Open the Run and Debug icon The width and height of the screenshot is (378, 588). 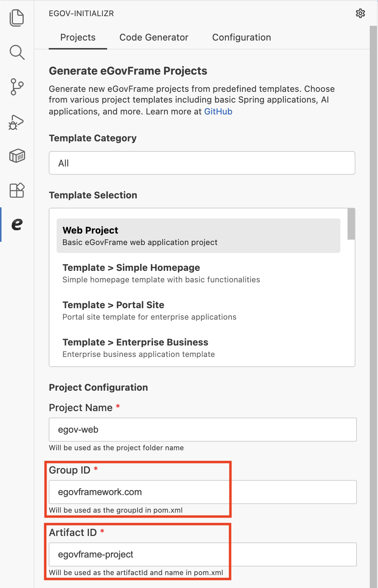click(17, 122)
